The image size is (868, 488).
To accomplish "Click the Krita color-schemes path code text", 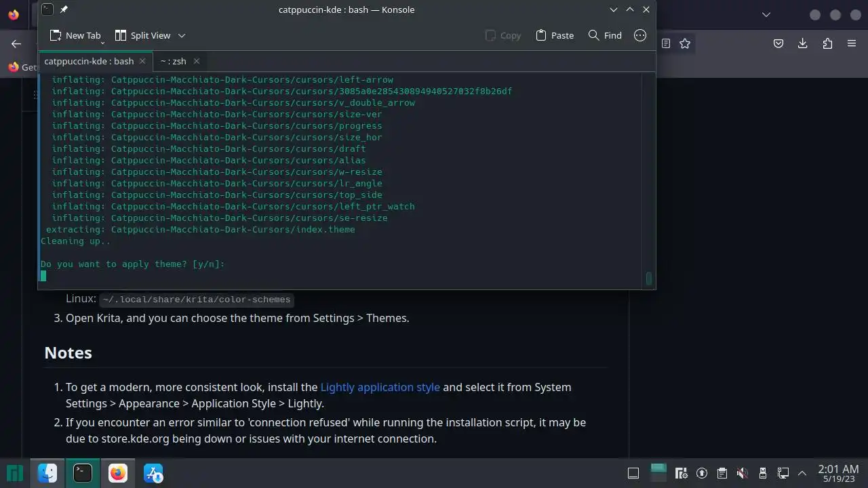I will 197,299.
